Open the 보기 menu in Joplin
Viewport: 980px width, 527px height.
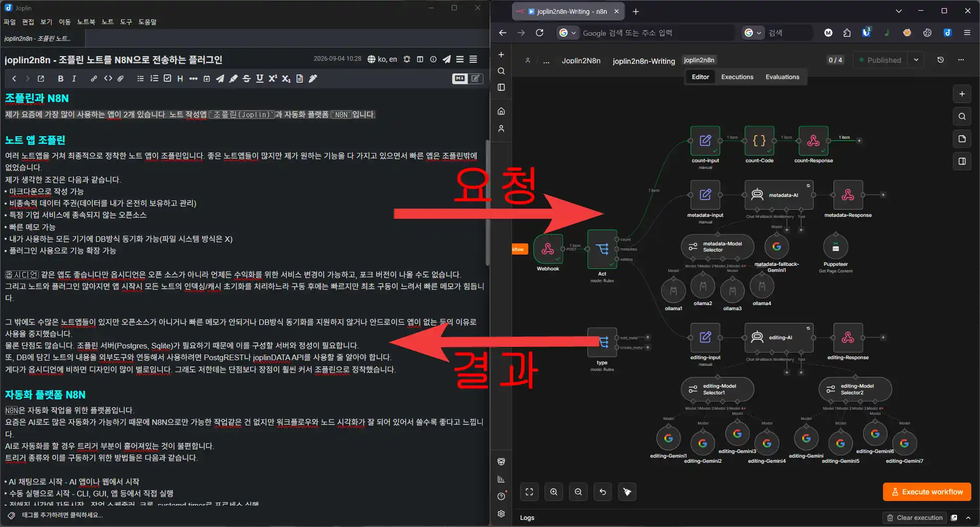pyautogui.click(x=46, y=22)
